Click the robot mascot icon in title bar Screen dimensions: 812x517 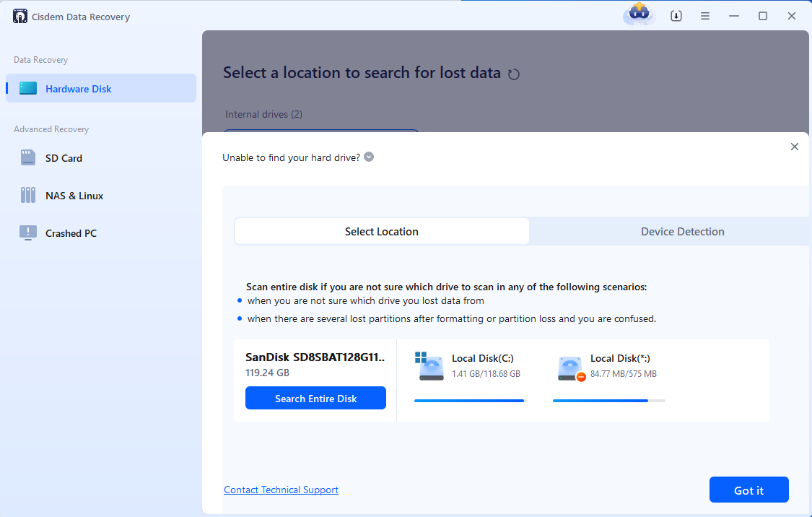click(x=638, y=14)
